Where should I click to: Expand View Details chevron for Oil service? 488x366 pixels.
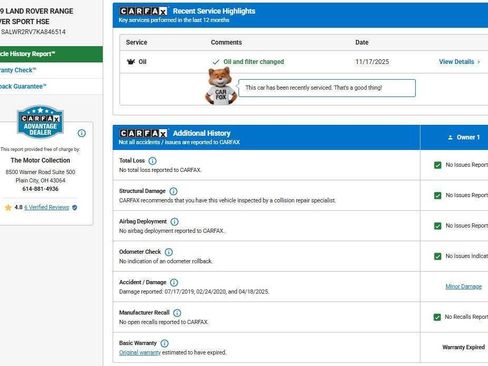(x=479, y=62)
